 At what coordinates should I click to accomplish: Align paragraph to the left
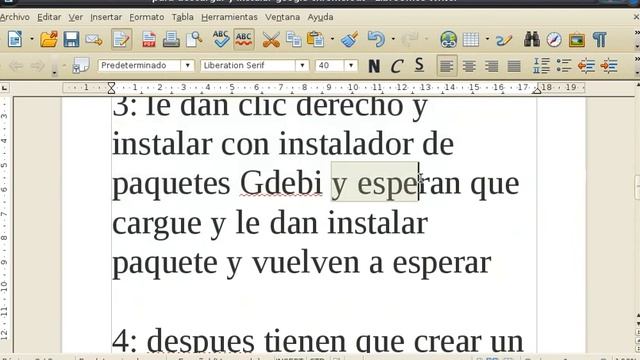coord(447,66)
